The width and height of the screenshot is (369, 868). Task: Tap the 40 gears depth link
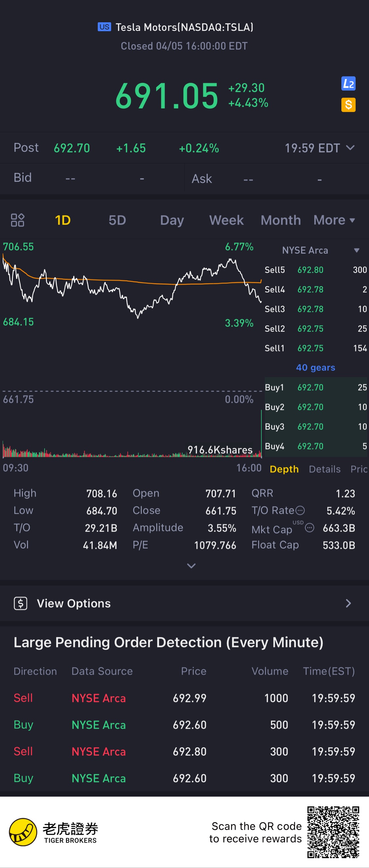point(315,367)
